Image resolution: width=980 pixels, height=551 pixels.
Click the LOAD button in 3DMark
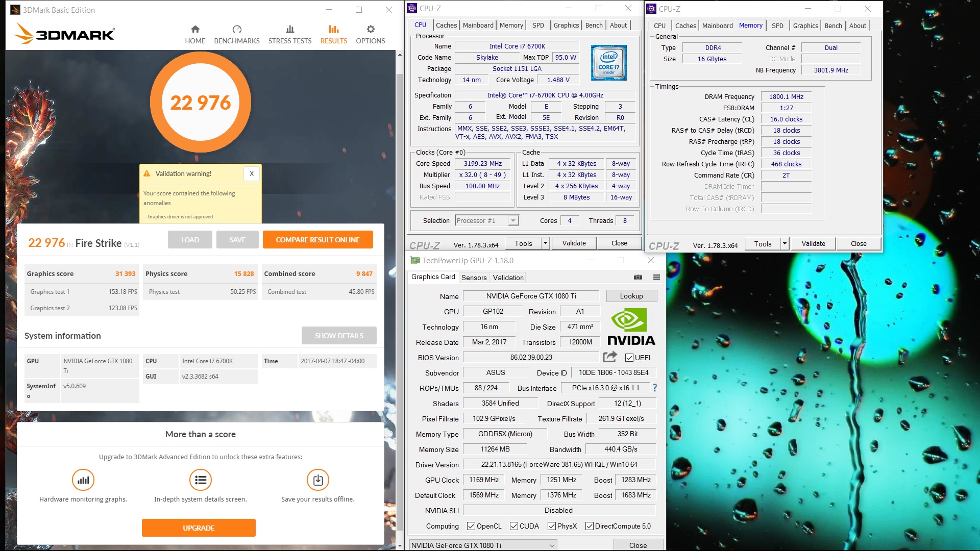[x=190, y=240]
